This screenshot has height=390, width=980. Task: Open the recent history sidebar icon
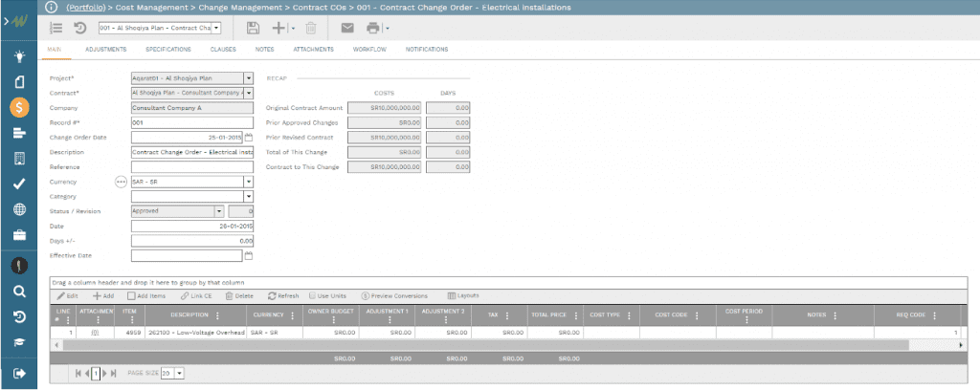coord(19,317)
